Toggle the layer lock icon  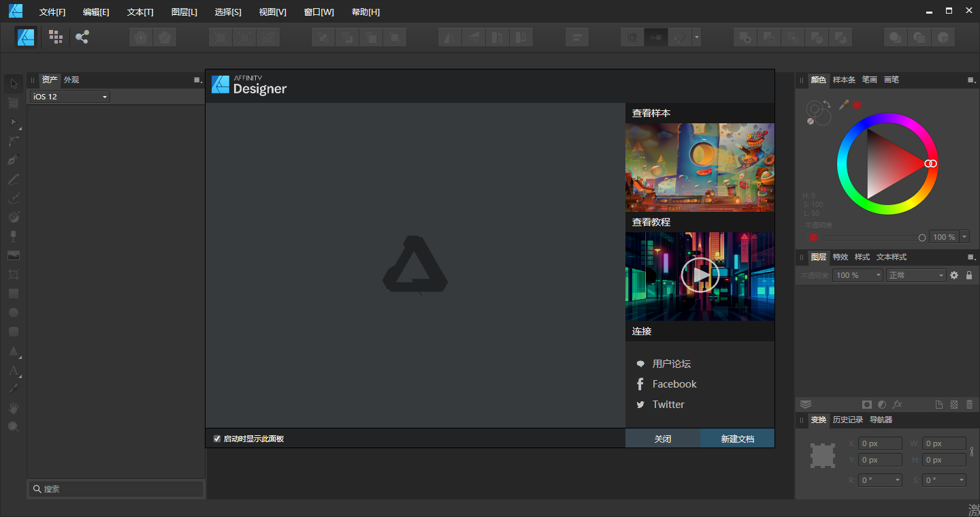click(969, 275)
